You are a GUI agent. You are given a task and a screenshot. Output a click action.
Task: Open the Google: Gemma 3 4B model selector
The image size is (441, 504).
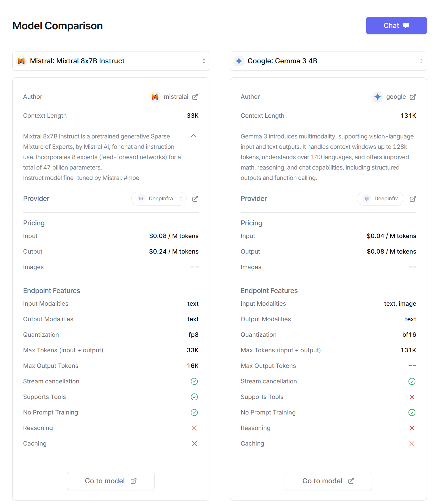tap(328, 61)
